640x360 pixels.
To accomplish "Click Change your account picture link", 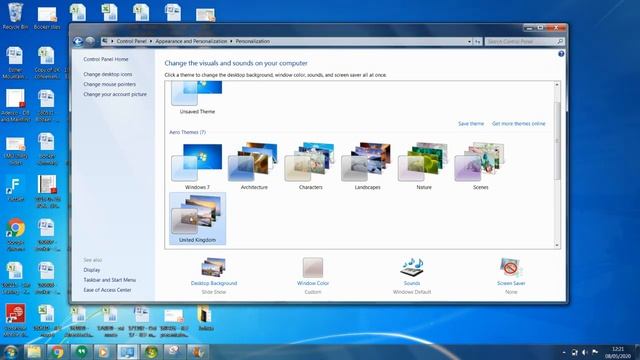I will tap(115, 94).
